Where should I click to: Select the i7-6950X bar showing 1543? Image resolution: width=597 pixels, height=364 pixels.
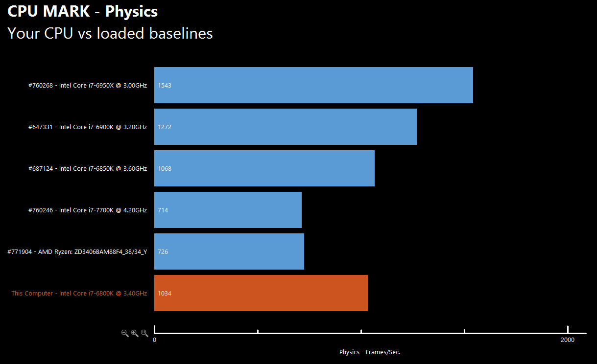coord(313,85)
